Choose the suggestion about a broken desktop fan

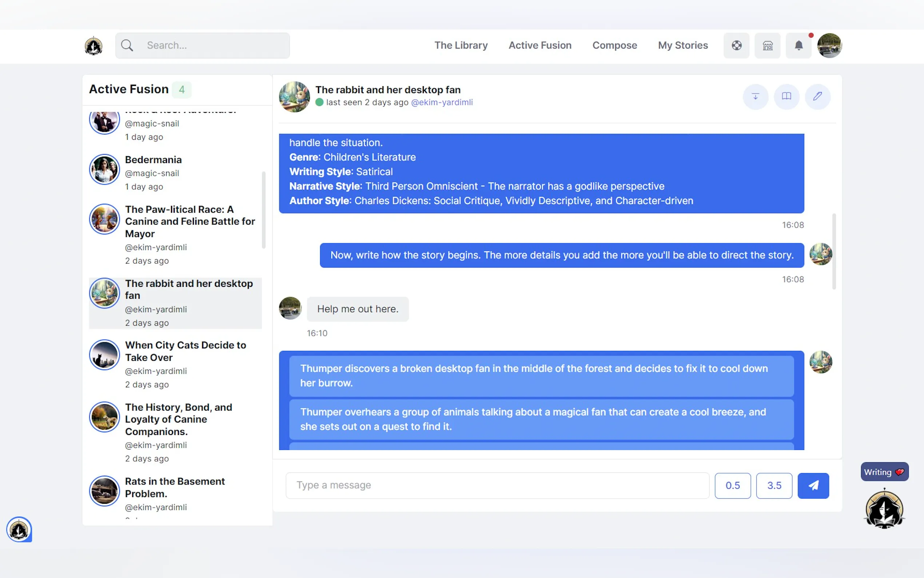[x=541, y=375]
